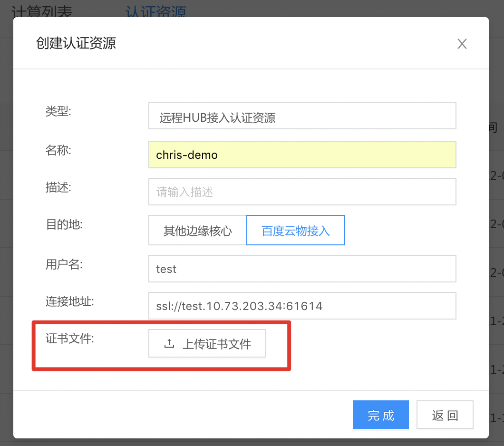Select 其他边缘核心 as the destination

pyautogui.click(x=197, y=231)
